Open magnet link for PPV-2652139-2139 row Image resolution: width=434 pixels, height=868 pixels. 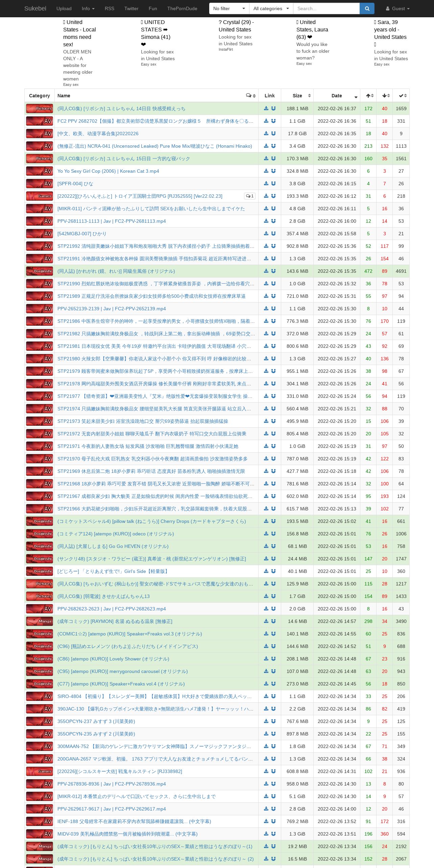click(273, 309)
